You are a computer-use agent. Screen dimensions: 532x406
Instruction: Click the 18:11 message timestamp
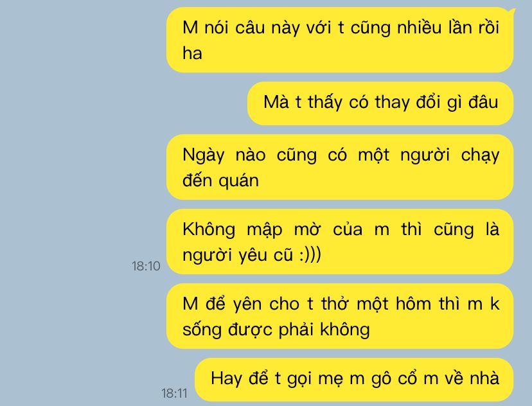(x=174, y=393)
